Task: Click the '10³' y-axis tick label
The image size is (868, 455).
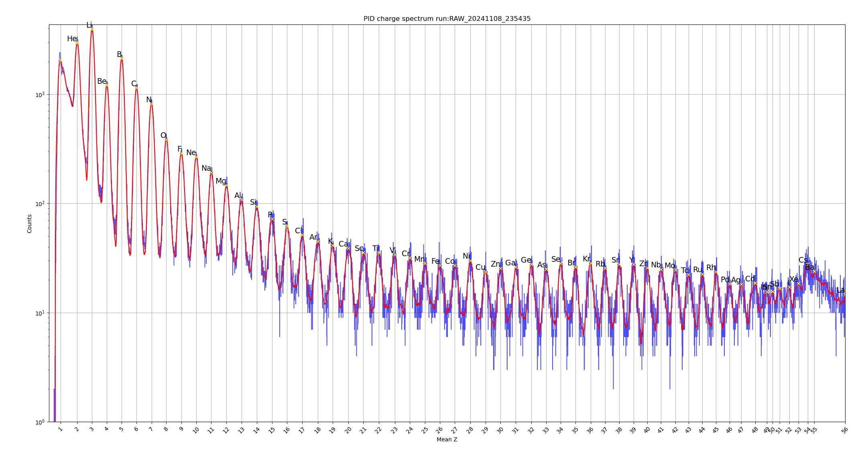Action: point(40,95)
